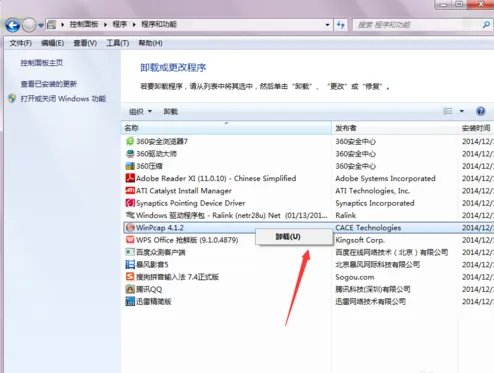Select WinPcap 4.1.2 program name
494x373 pixels.
160,228
